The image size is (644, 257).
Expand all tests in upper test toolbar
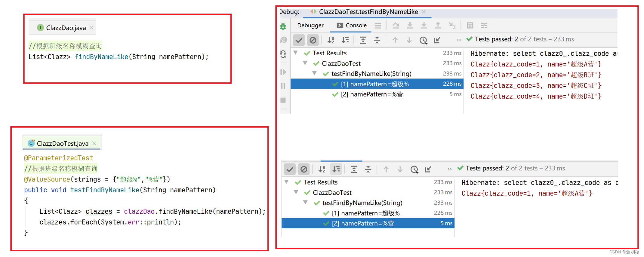pyautogui.click(x=363, y=40)
